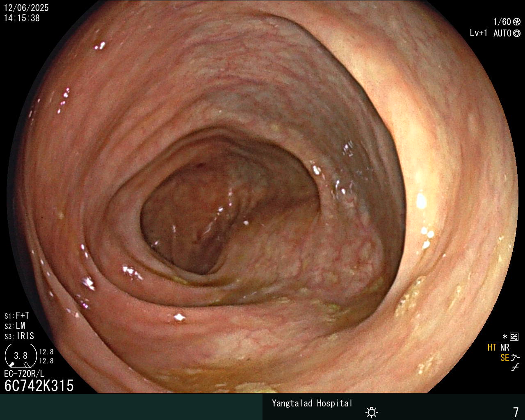Viewport: 525px width, 420px height.
Task: Open the image settings sliders icon
Action: pos(514,337)
